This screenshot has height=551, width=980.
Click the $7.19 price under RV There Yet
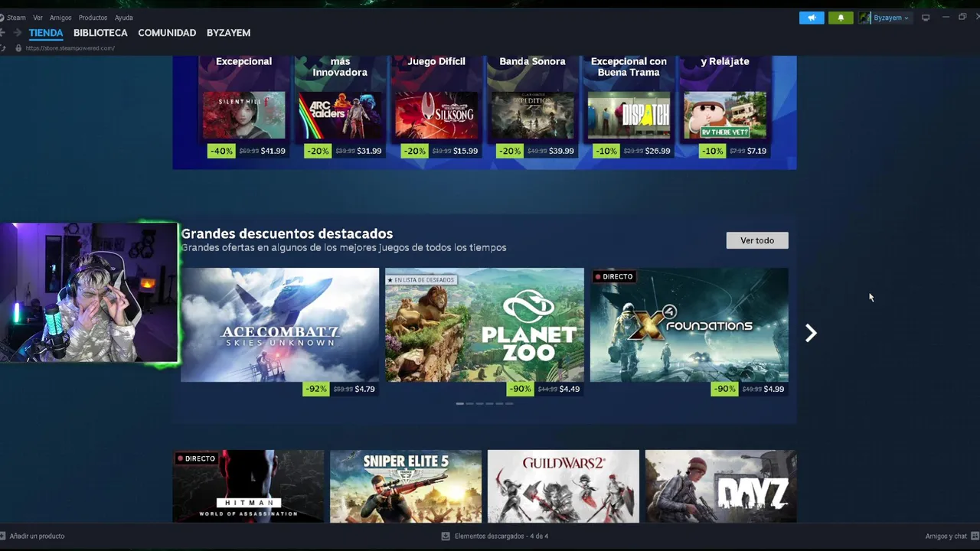[757, 151]
